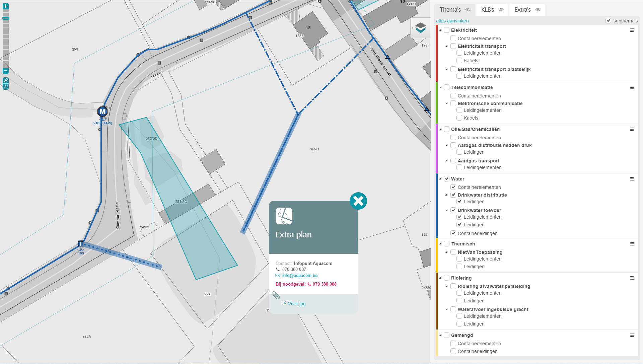Select Aardgas distributie midden druk label
643x364 pixels.
click(x=495, y=145)
